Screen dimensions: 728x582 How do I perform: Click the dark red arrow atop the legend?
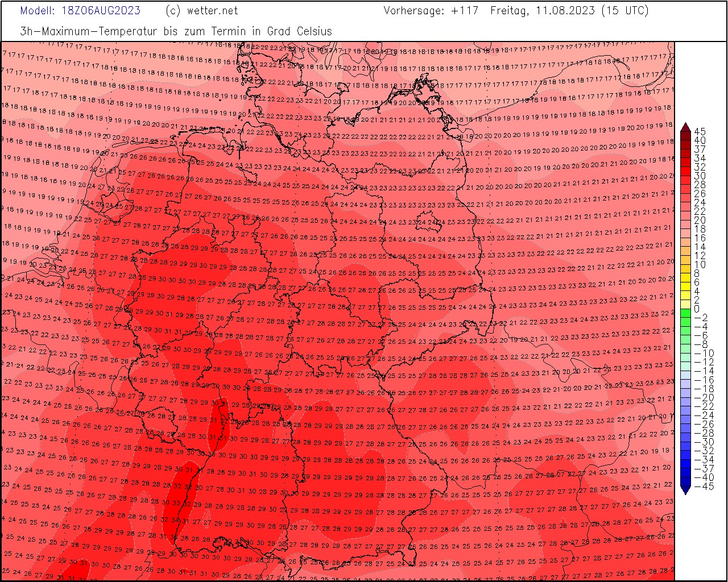click(x=685, y=127)
